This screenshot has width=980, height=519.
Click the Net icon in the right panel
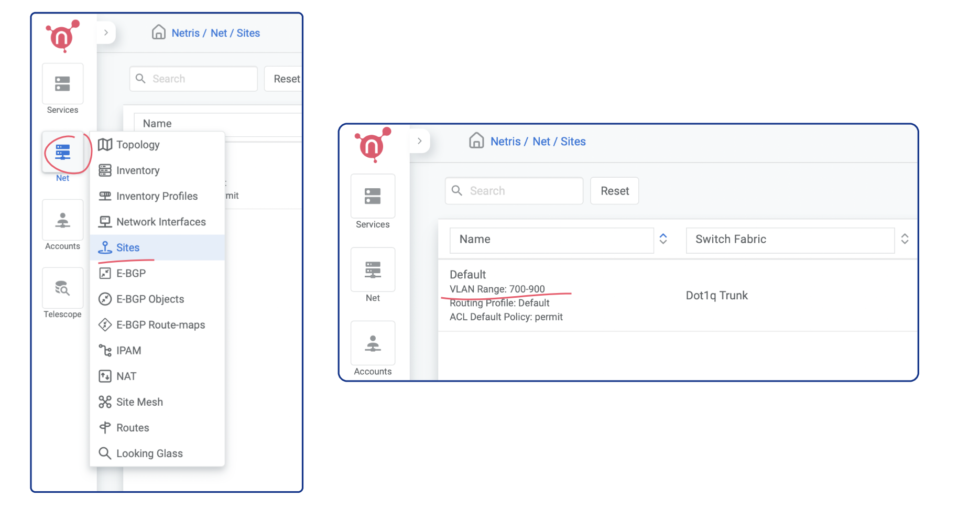(x=373, y=270)
